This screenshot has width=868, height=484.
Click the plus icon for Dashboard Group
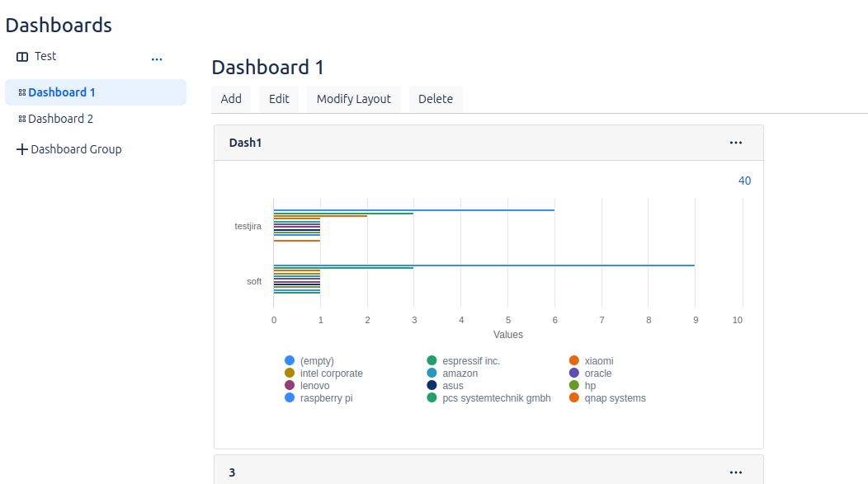(x=22, y=149)
